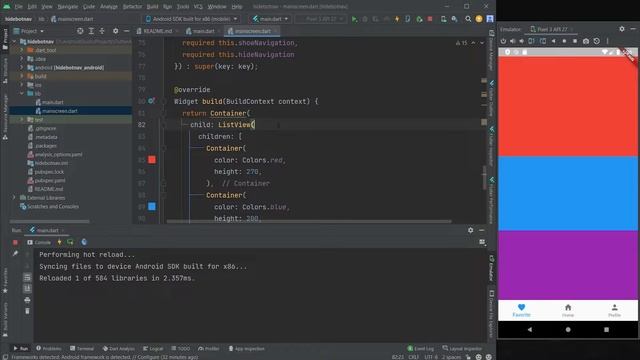The height and width of the screenshot is (360, 640).
Task: Open the Terminal tool window
Action: [x=82, y=349]
